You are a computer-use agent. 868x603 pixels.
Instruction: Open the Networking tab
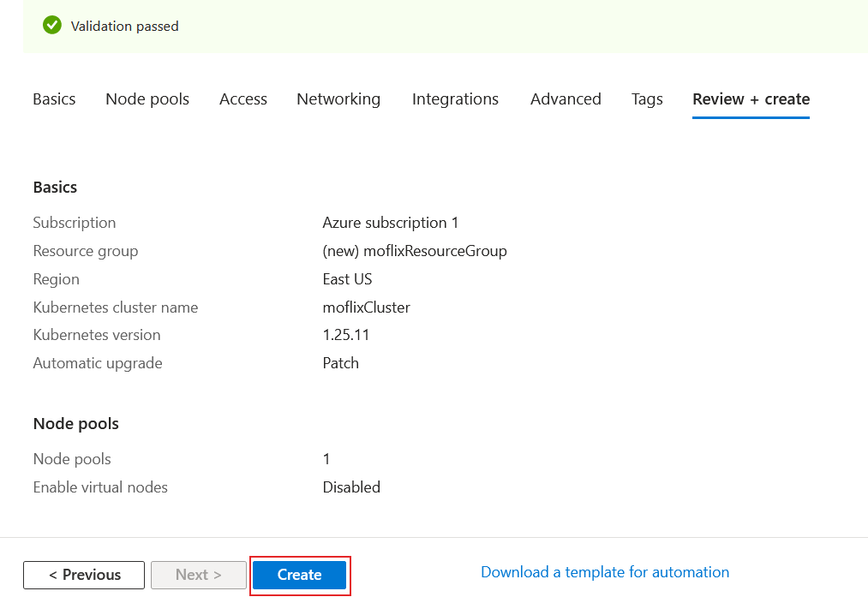[338, 99]
